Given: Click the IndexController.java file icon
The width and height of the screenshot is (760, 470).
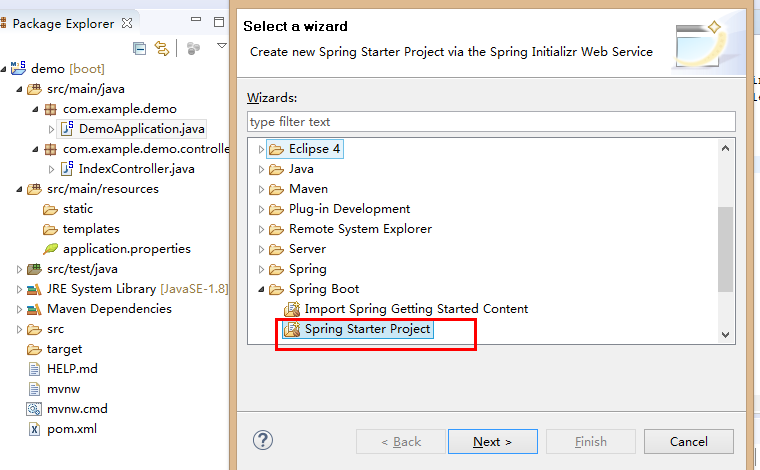Looking at the screenshot, I should (x=67, y=169).
